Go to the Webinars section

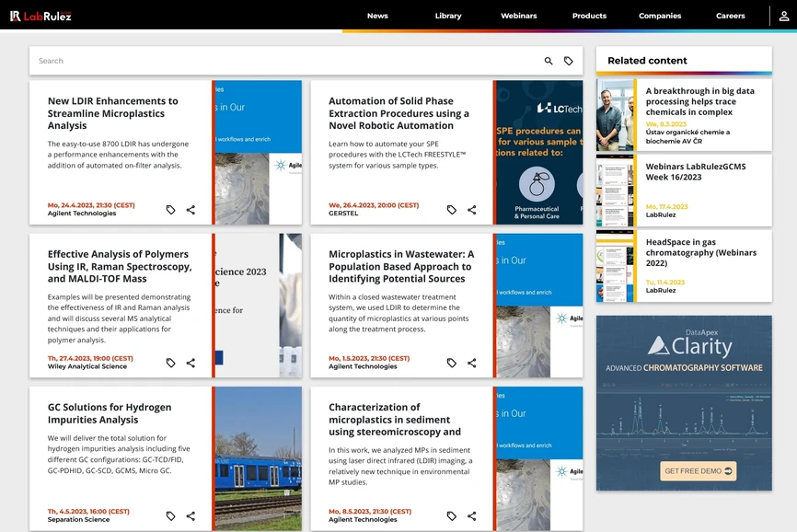(x=518, y=16)
